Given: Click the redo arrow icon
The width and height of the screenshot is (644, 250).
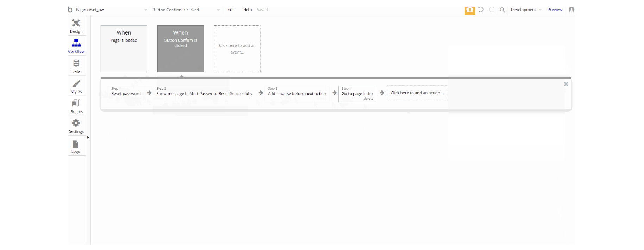Looking at the screenshot, I should click(492, 10).
